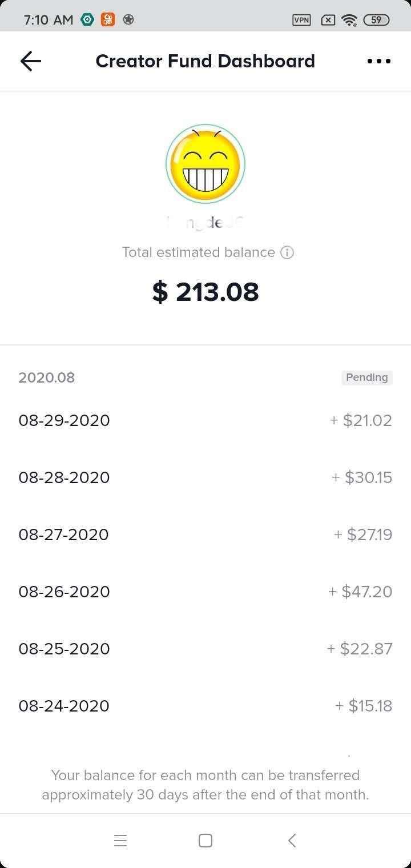
Task: Tap the $ 213.08 balance amount
Action: [x=205, y=292]
